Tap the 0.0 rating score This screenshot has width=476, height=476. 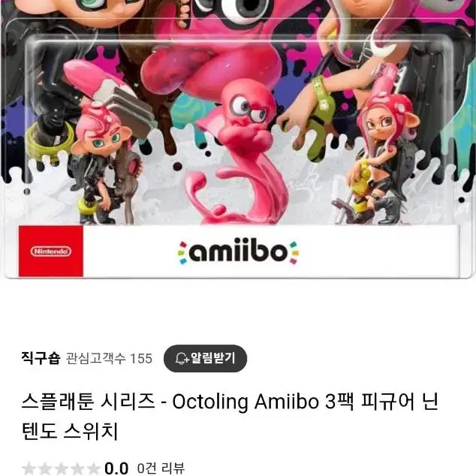point(116,468)
